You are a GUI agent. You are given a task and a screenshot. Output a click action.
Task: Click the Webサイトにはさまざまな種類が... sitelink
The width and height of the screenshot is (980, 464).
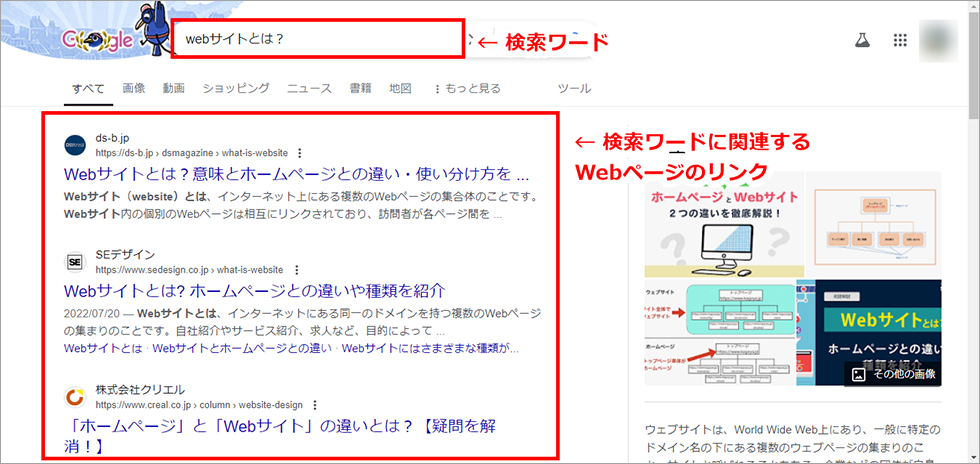point(431,348)
